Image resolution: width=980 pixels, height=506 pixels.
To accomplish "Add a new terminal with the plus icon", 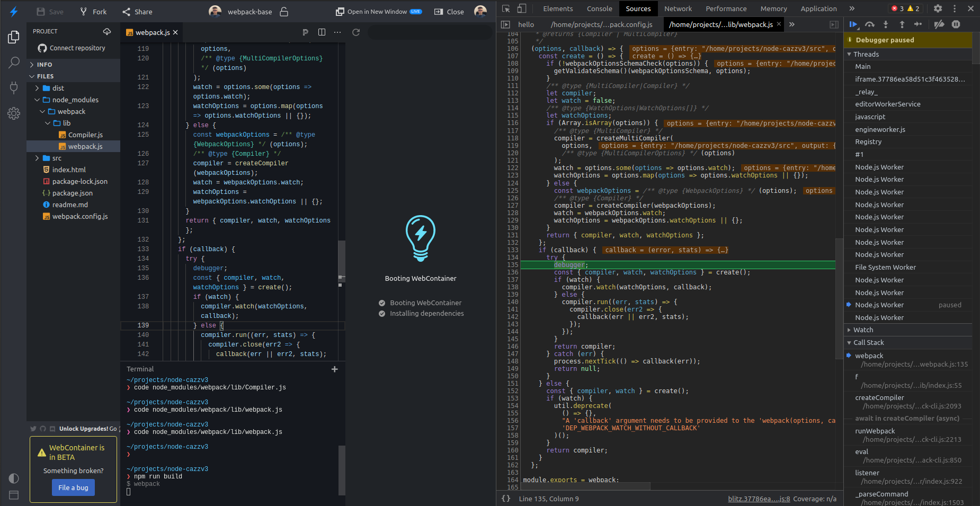I will (335, 369).
